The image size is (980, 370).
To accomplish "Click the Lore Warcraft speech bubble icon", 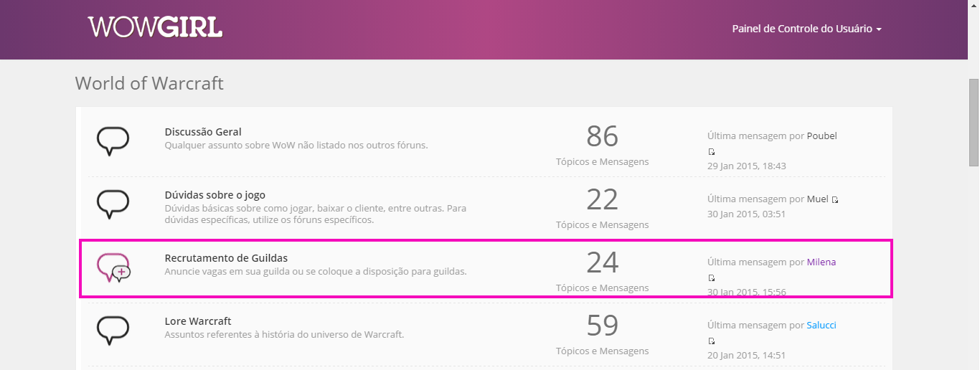I will click(113, 330).
